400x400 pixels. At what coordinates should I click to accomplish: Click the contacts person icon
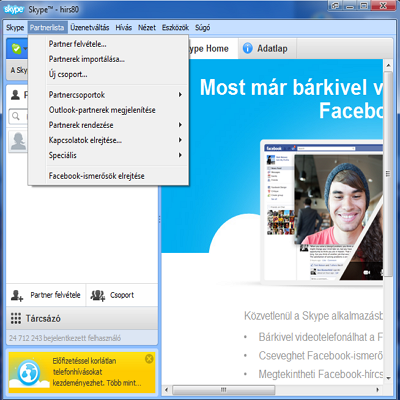[15, 95]
